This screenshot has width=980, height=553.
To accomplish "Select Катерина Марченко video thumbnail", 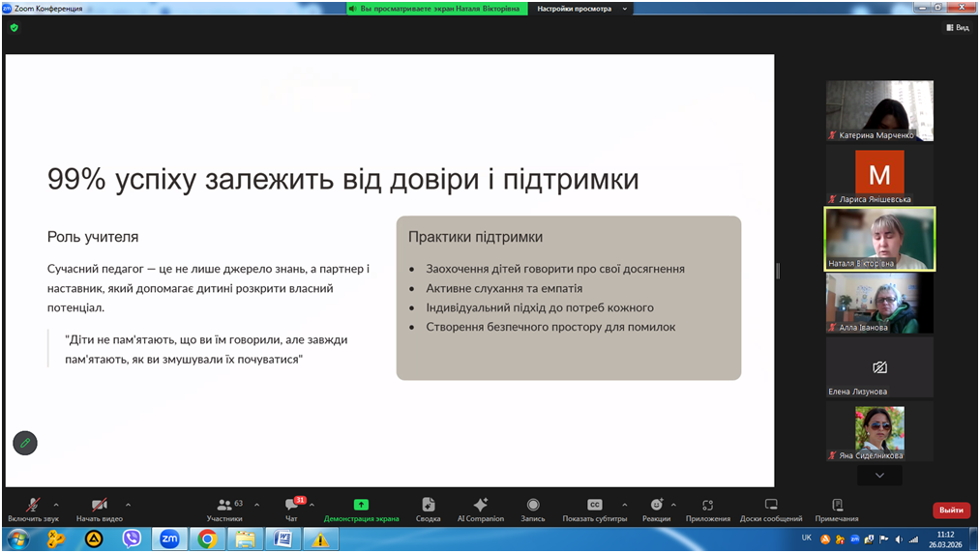I will point(879,110).
